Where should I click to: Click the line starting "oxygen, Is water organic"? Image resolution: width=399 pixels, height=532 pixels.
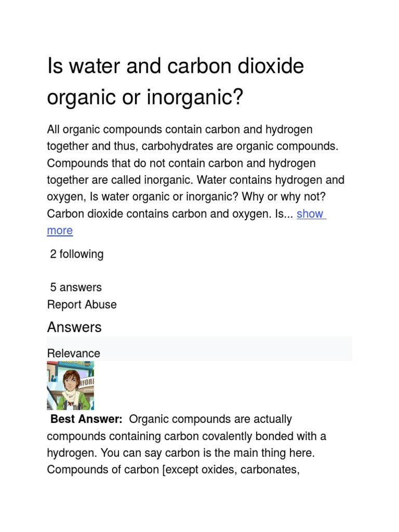[x=186, y=197]
